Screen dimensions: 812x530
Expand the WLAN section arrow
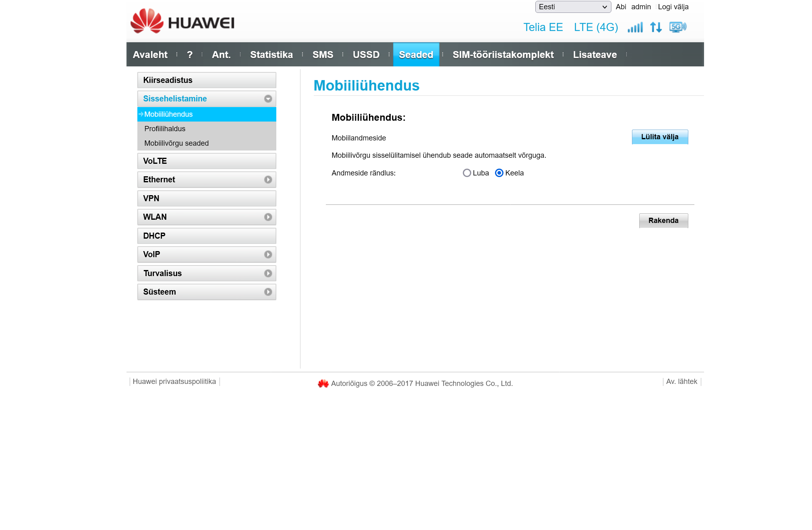(x=268, y=217)
